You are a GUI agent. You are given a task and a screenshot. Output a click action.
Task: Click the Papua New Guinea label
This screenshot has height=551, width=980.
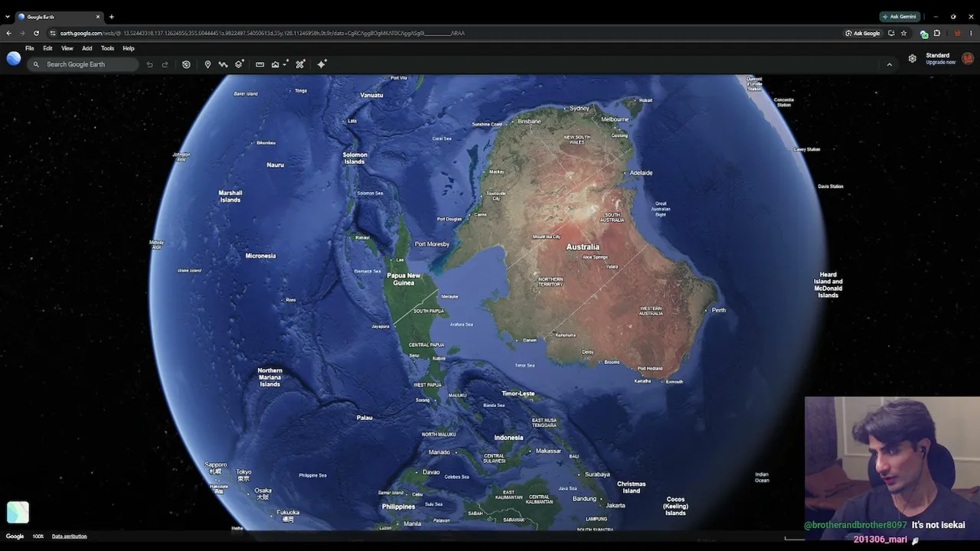click(x=403, y=279)
